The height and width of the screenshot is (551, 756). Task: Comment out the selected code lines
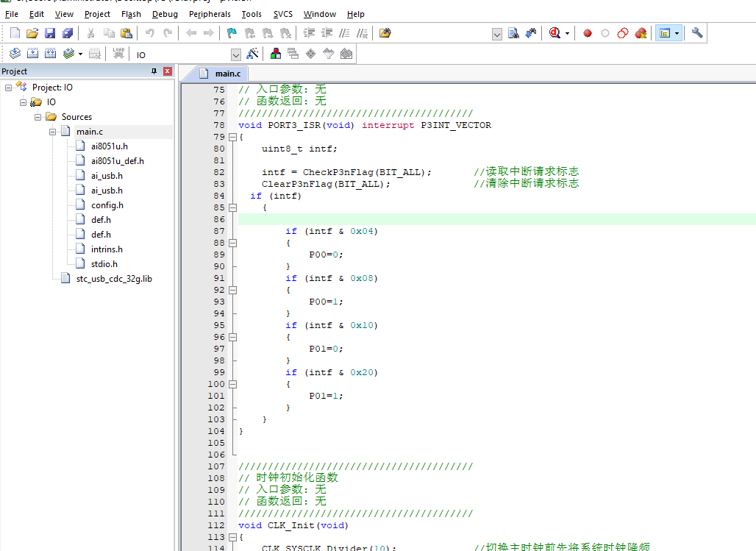tap(344, 33)
